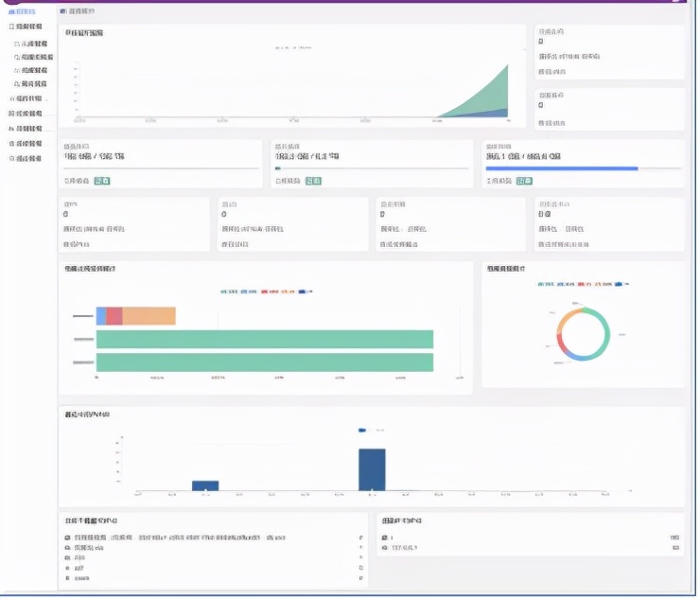Click the blue segment of the stacked horizontal bar
Image resolution: width=700 pixels, height=600 pixels.
pos(101,316)
